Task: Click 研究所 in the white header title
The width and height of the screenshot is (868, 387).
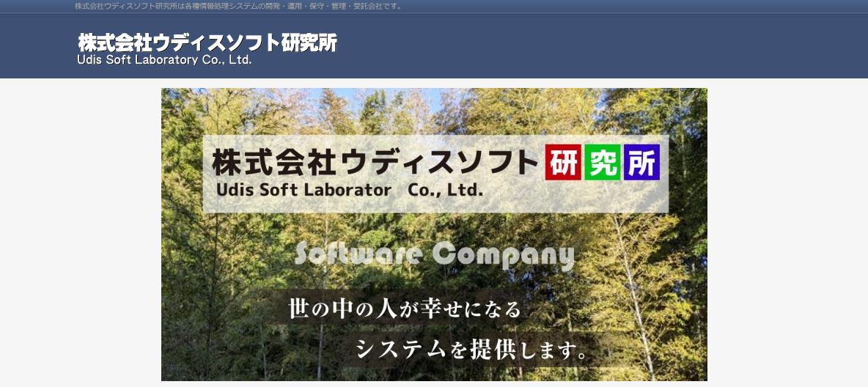Action: (309, 43)
